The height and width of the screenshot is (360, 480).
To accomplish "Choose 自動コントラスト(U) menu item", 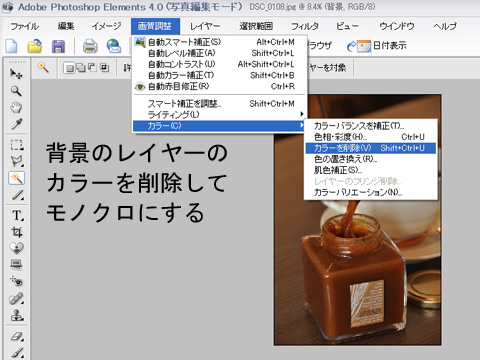I will pos(220,64).
